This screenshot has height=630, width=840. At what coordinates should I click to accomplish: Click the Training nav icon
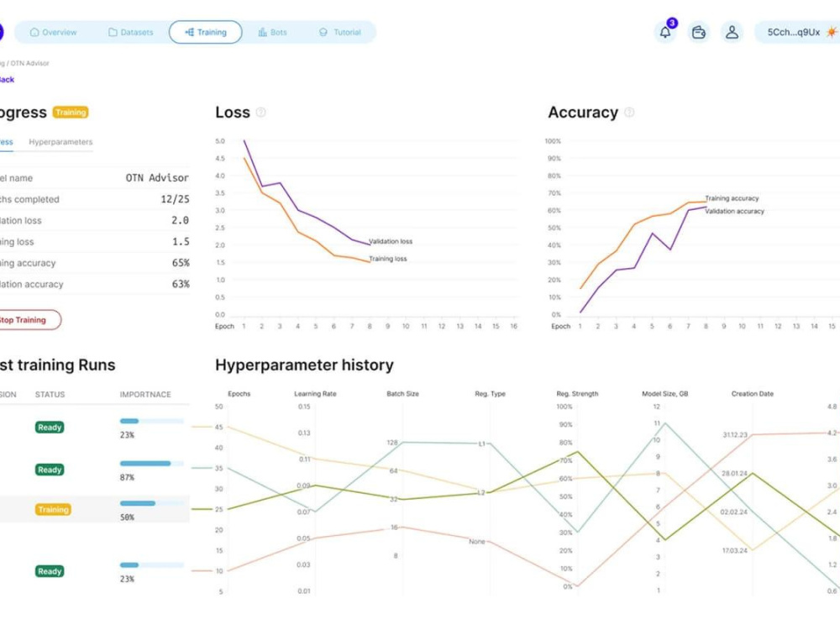click(x=189, y=32)
